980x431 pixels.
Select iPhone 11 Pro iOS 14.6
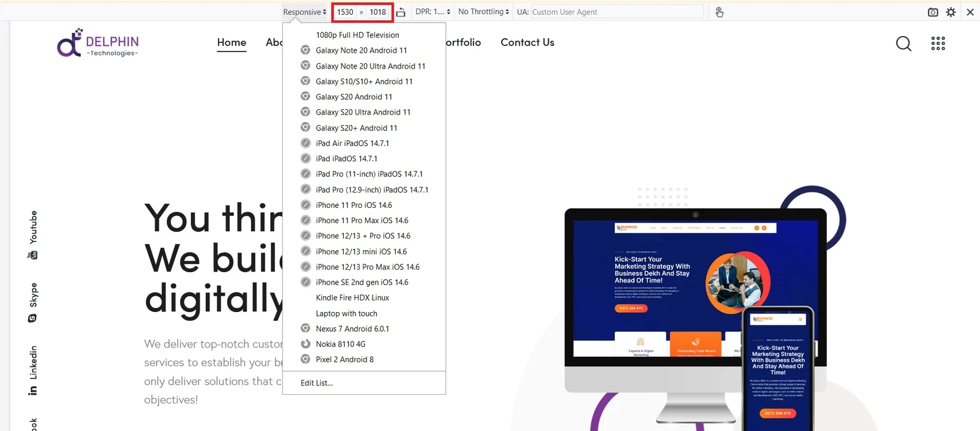pos(364,205)
